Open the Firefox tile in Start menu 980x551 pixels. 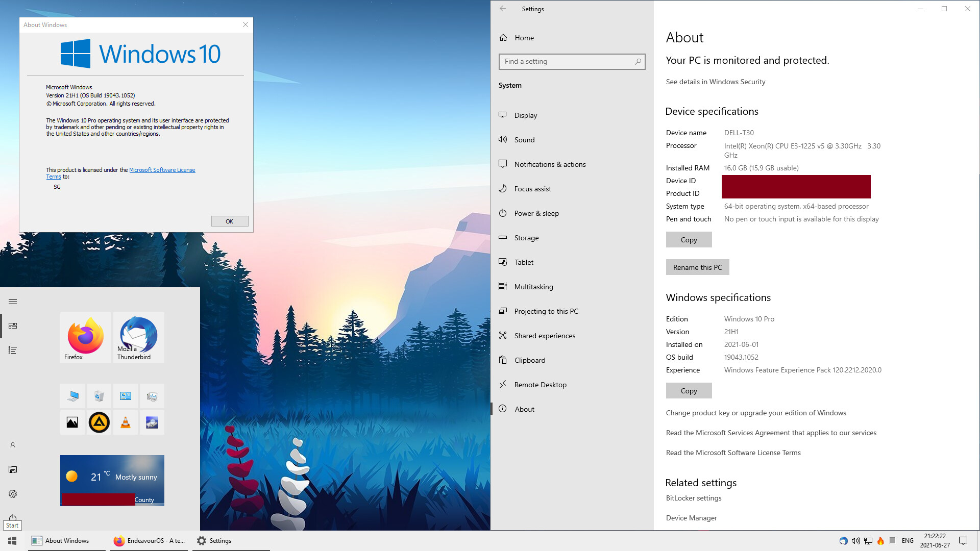(x=86, y=338)
